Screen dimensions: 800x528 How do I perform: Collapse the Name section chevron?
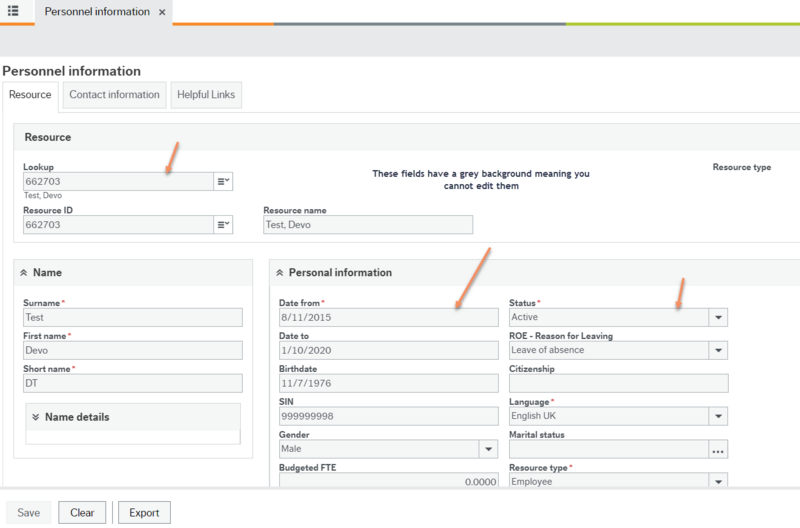pos(23,272)
